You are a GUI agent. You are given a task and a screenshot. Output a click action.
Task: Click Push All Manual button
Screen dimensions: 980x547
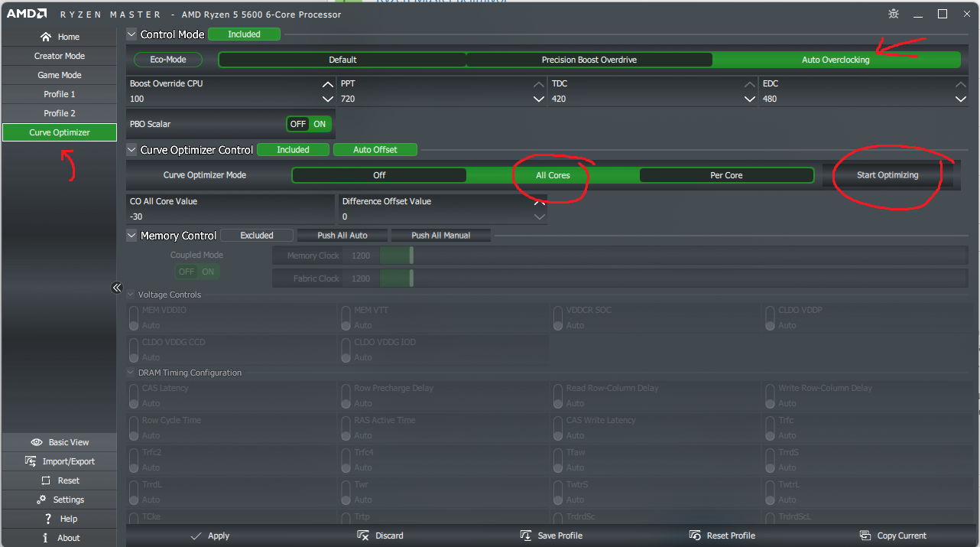(440, 236)
